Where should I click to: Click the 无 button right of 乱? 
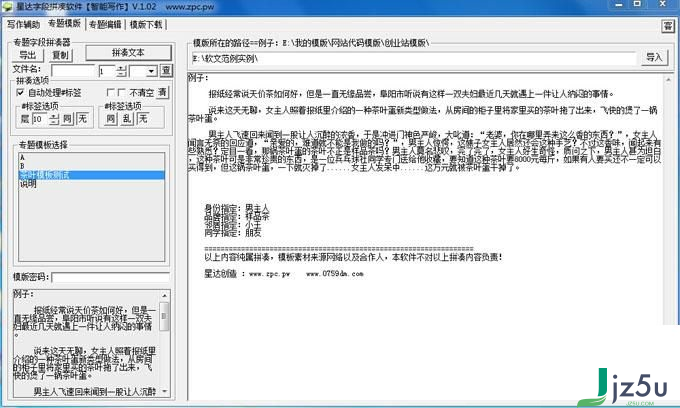pyautogui.click(x=143, y=119)
